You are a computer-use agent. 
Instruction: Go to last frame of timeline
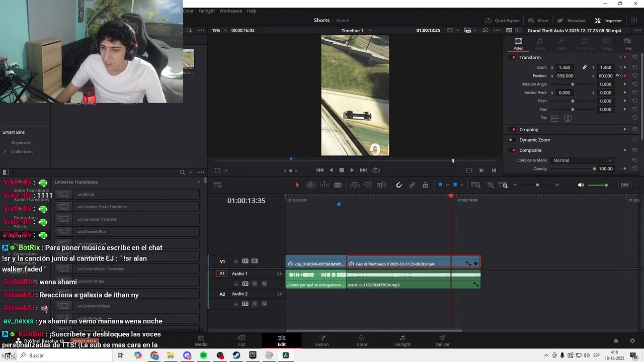pyautogui.click(x=363, y=170)
